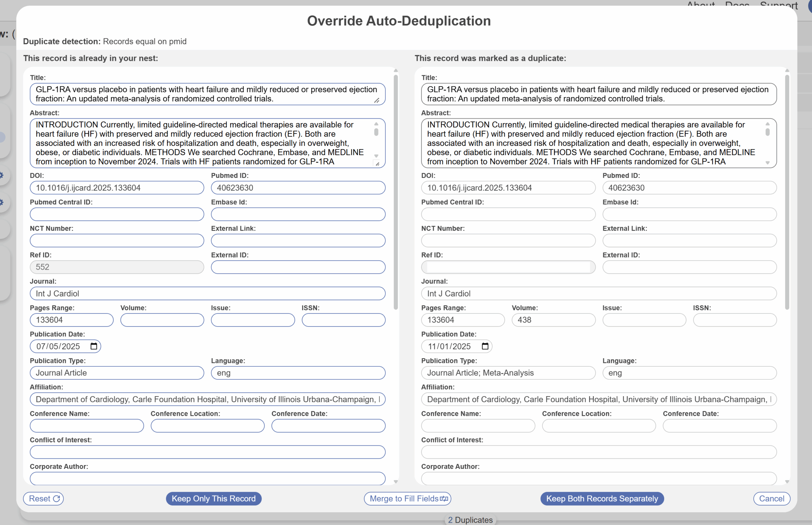This screenshot has width=812, height=525.
Task: Click bottom scroll arrow of left record panel
Action: click(396, 481)
